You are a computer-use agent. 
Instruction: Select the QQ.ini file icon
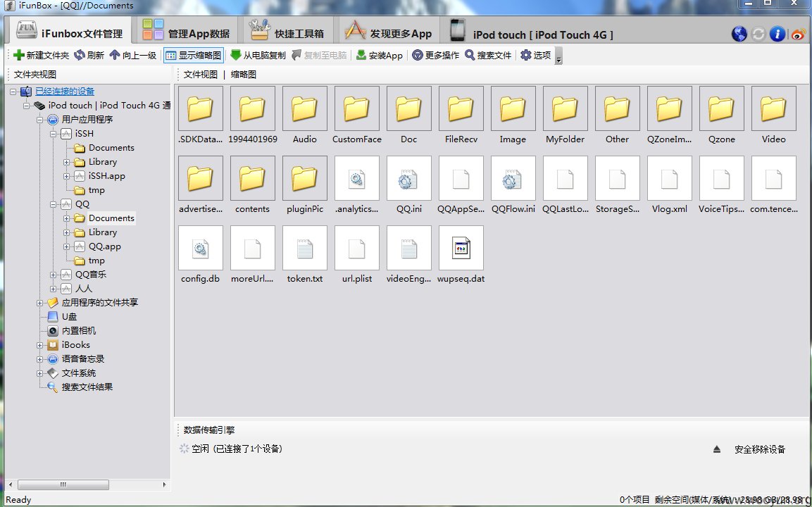coord(409,178)
